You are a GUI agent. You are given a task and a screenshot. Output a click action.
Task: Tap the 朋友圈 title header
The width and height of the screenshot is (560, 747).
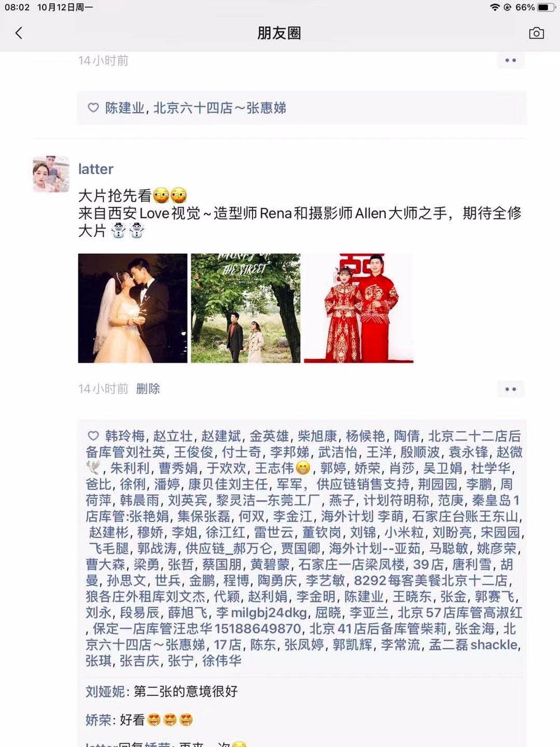click(279, 33)
